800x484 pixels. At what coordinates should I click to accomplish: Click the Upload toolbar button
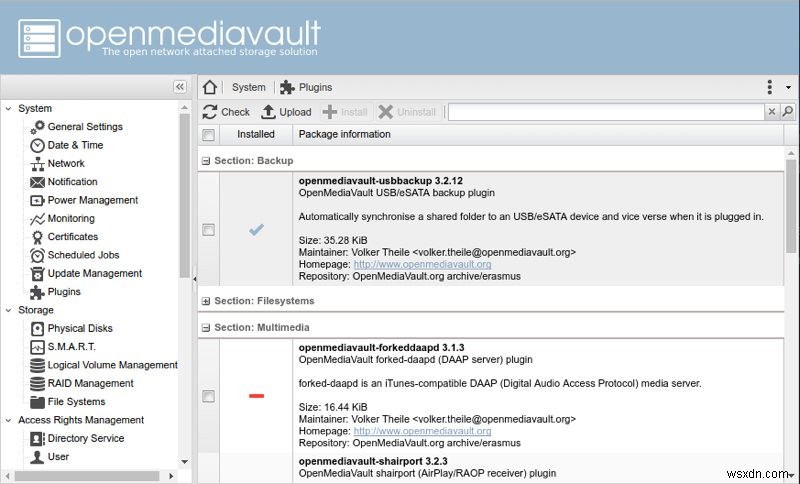tap(286, 112)
